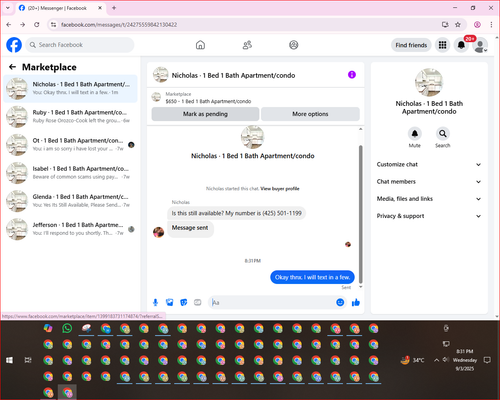The image size is (500, 400).
Task: Search in conversation with magnifier icon
Action: [443, 134]
